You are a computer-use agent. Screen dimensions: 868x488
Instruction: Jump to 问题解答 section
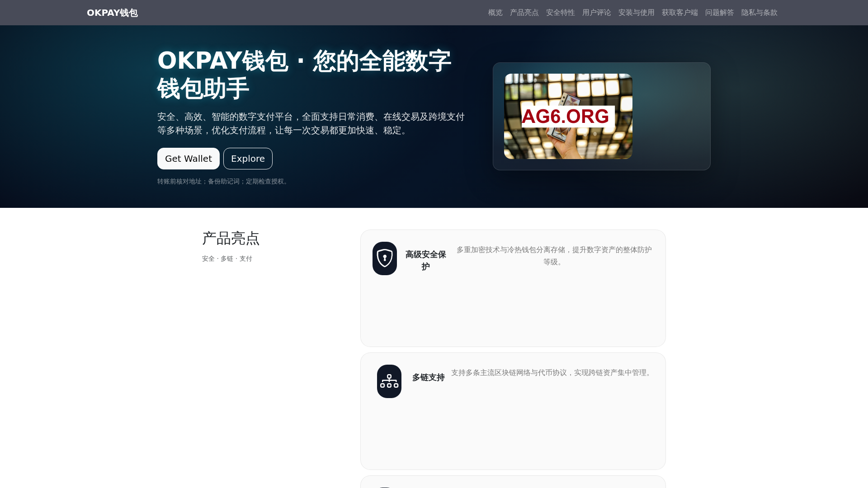(x=719, y=13)
